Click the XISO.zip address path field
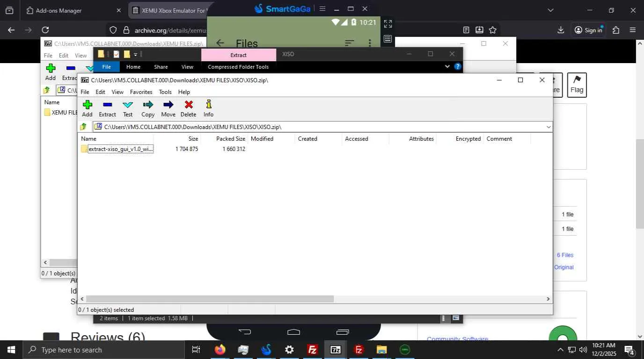The width and height of the screenshot is (644, 359). pos(323,127)
